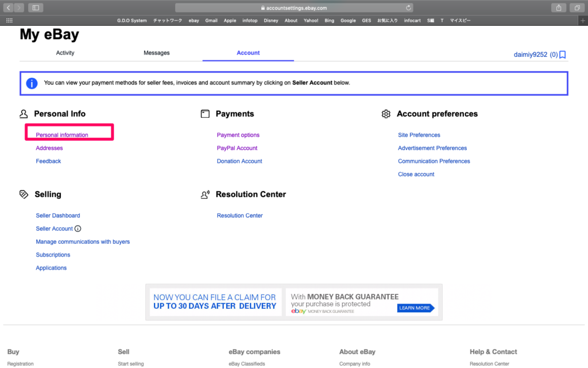Open the Safari share icon
Image resolution: width=588 pixels, height=368 pixels.
(x=558, y=7)
